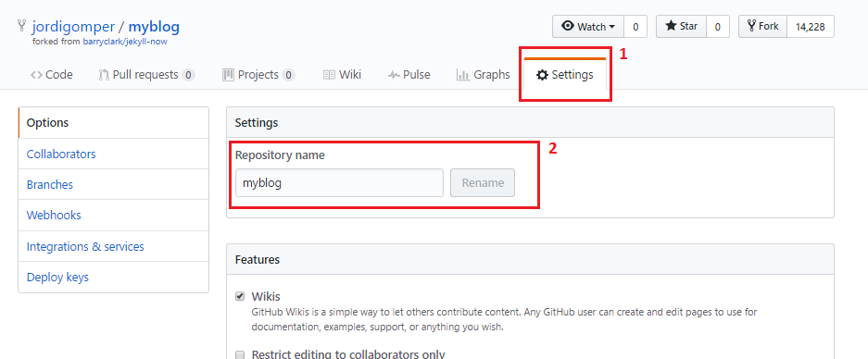This screenshot has height=359, width=868.
Task: View the Pulse tab
Action: click(409, 75)
